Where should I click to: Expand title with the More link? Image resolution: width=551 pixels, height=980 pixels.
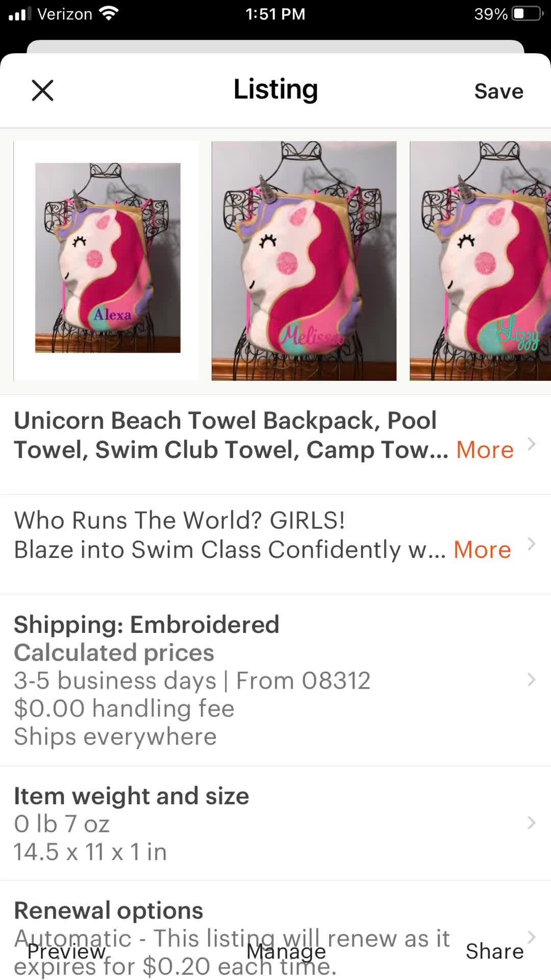[485, 450]
